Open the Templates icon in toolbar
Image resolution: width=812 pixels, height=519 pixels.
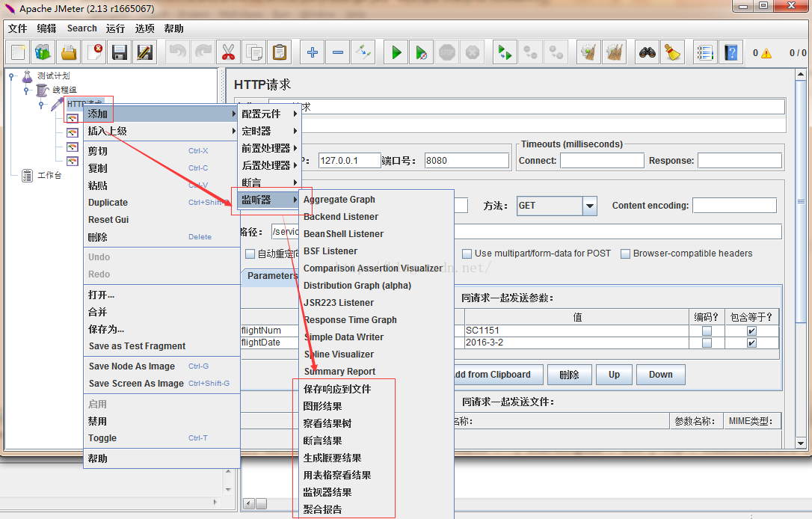(x=43, y=52)
